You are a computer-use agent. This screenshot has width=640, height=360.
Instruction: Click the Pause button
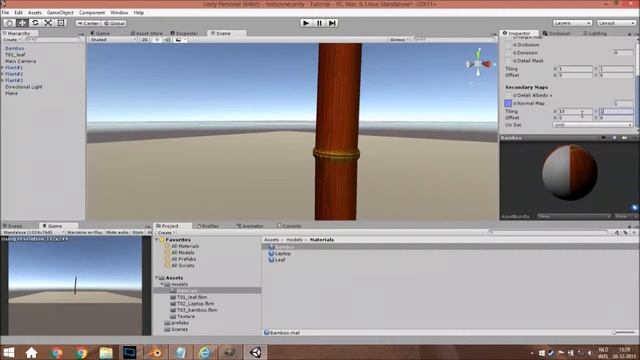(319, 23)
